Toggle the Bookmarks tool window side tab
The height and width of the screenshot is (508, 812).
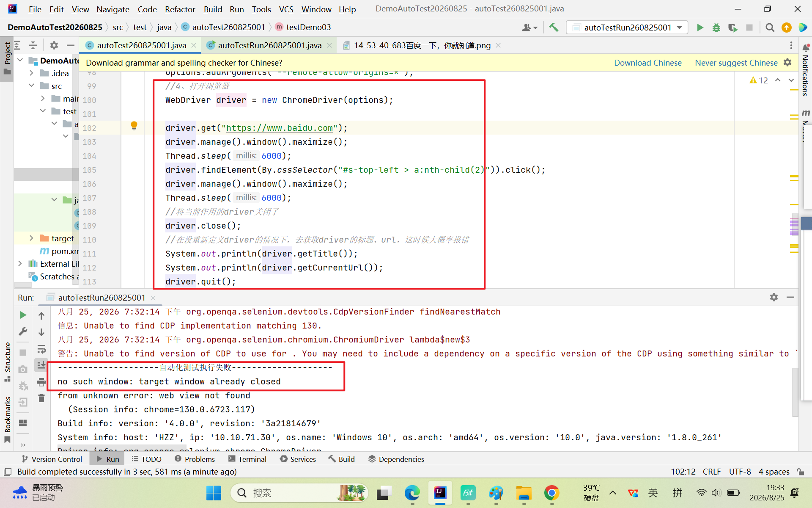point(7,419)
